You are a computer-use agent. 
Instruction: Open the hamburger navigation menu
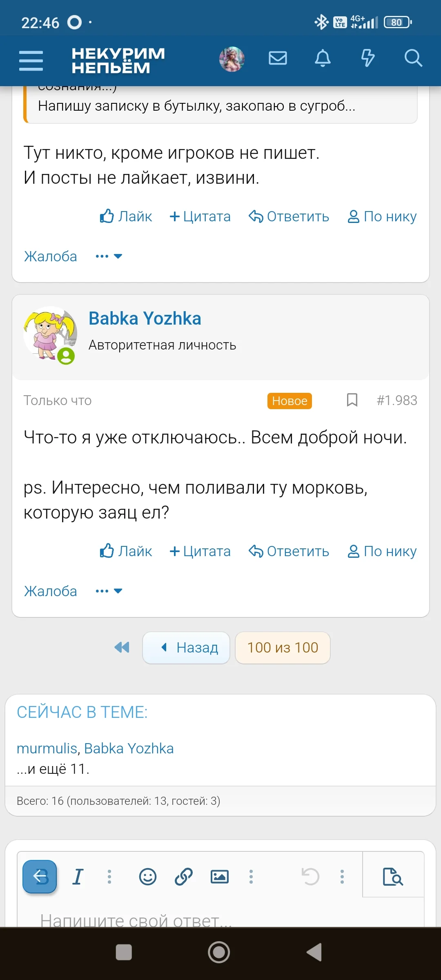31,61
